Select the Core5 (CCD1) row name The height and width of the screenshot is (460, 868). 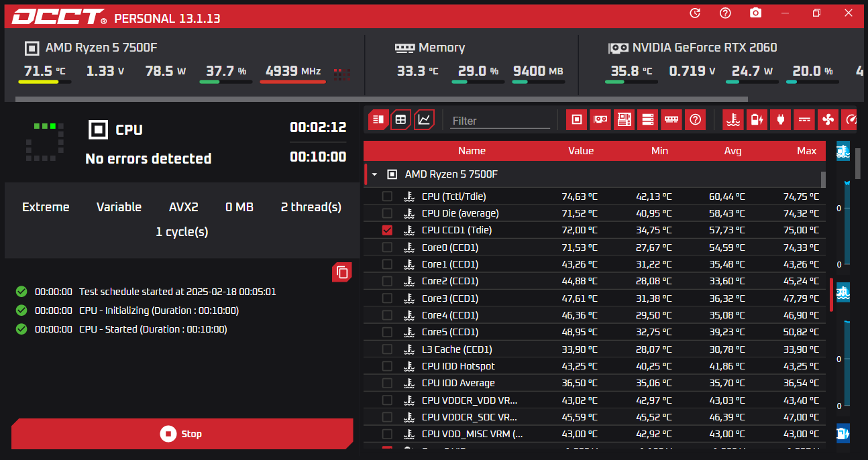(450, 332)
